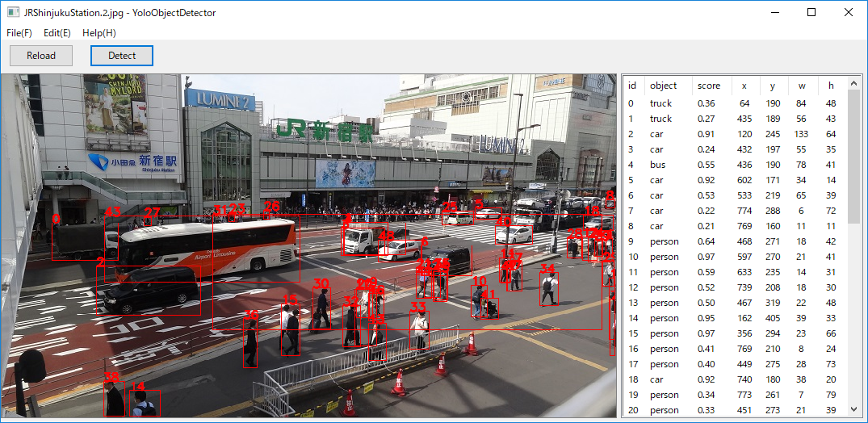Click the 0.55 score cell of the bus row
868x423 pixels.
coord(705,165)
